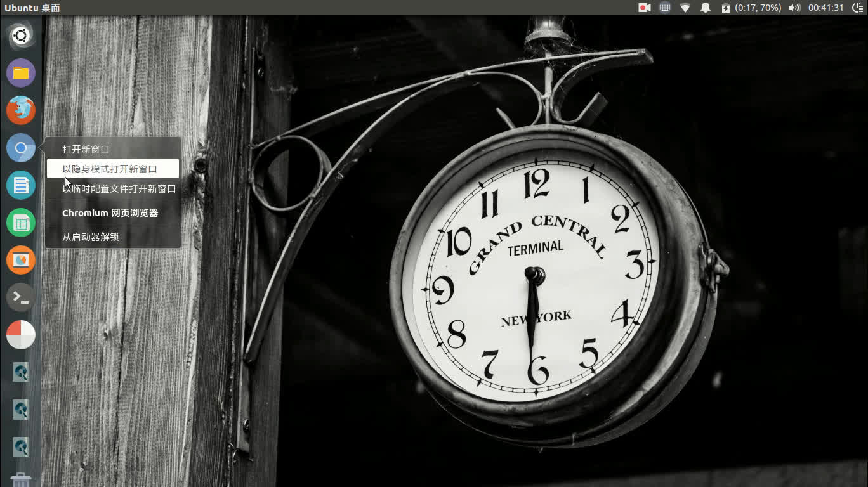This screenshot has height=487, width=868.
Task: Select 以隐身模式打开新窗口 menu entry
Action: (x=113, y=169)
